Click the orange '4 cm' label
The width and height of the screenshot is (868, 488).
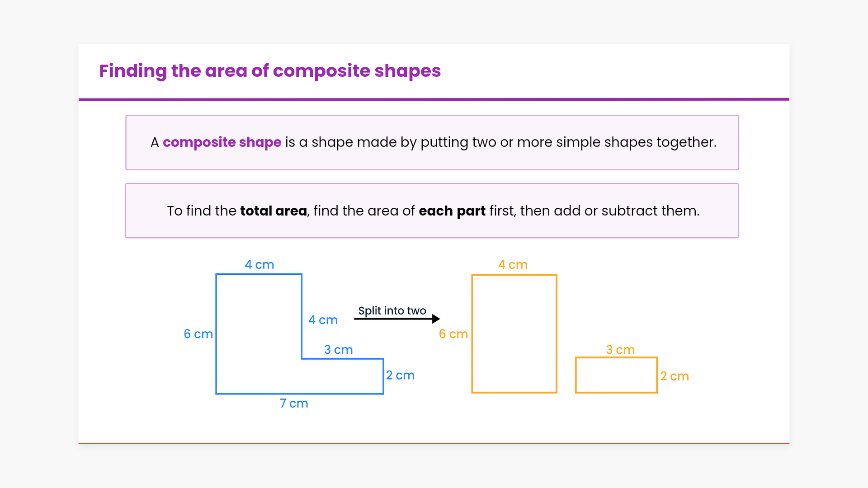[x=513, y=265]
